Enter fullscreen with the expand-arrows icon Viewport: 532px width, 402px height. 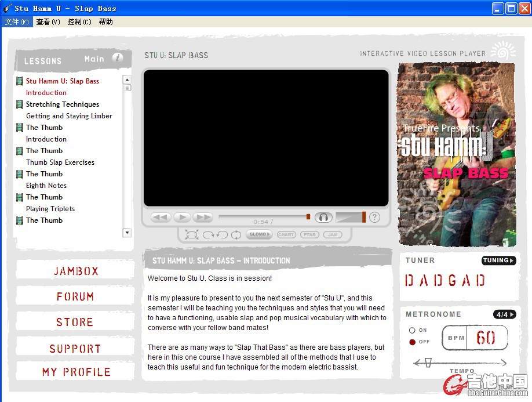[192, 235]
